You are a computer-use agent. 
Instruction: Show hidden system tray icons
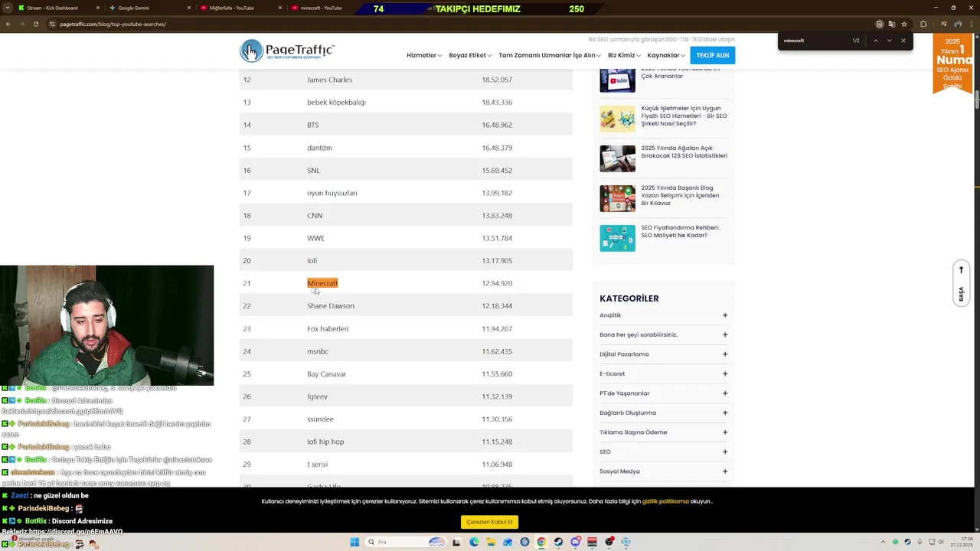[882, 542]
